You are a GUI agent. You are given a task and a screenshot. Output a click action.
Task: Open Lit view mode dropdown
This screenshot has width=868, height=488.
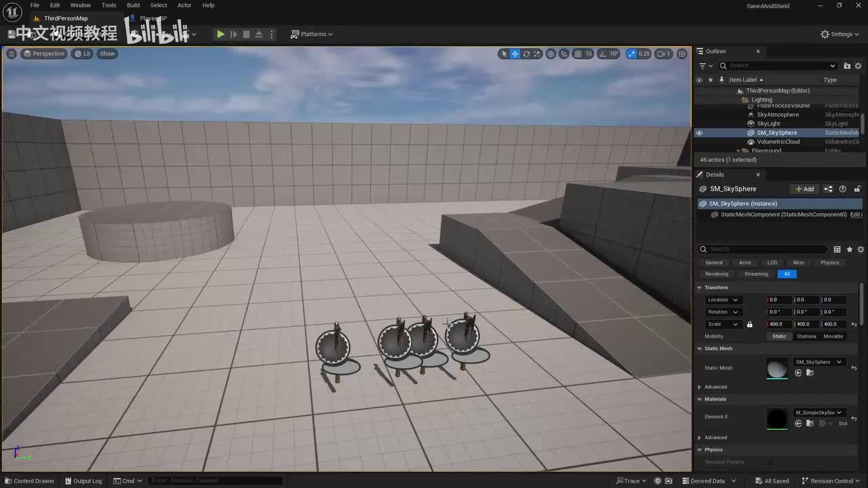[x=82, y=54]
